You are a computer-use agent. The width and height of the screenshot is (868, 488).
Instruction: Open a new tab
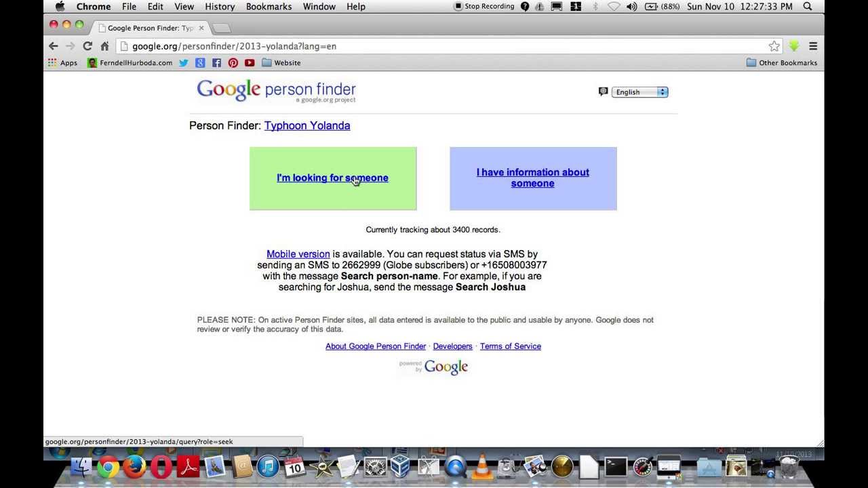click(222, 28)
